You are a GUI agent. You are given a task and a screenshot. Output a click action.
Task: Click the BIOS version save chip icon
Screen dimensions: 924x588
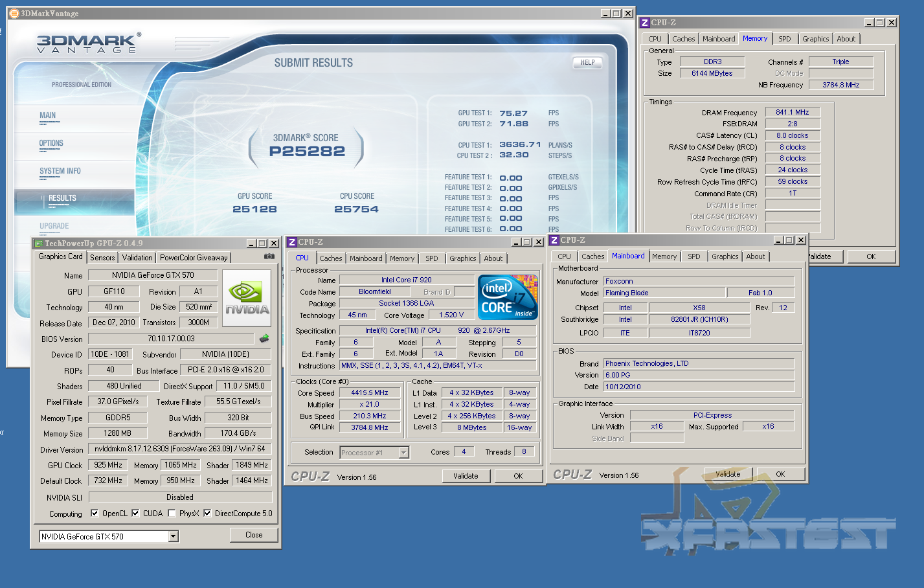[264, 338]
